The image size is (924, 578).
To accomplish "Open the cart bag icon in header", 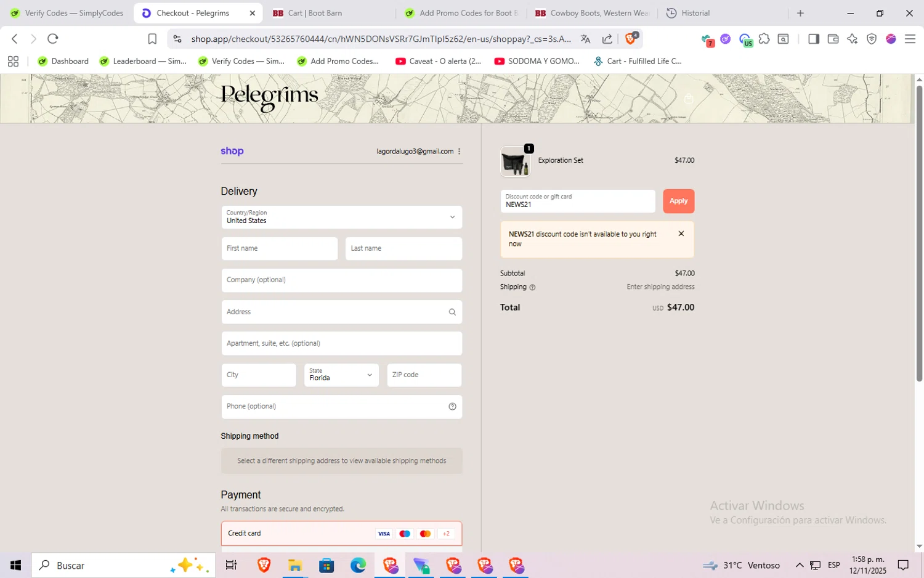I will click(689, 99).
